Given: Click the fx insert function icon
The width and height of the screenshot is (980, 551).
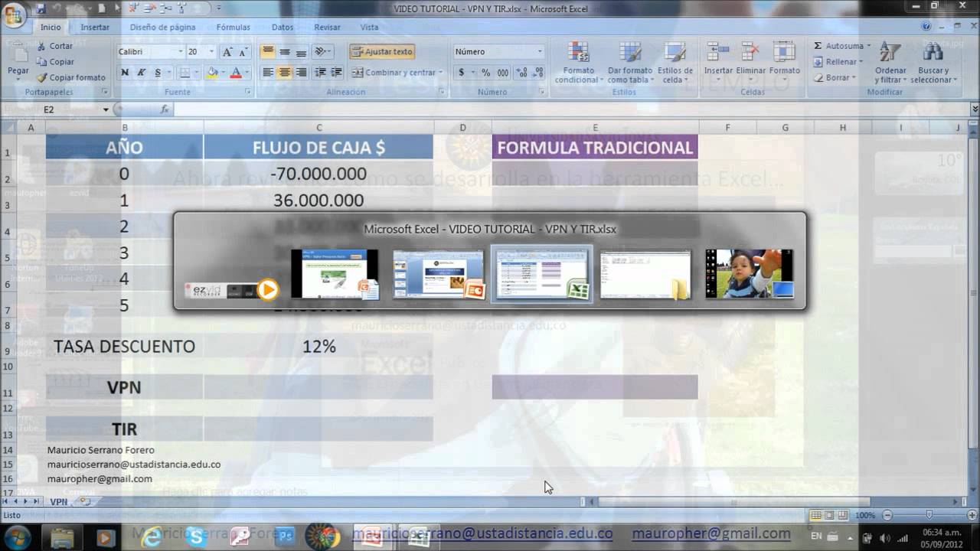Looking at the screenshot, I should tap(165, 109).
